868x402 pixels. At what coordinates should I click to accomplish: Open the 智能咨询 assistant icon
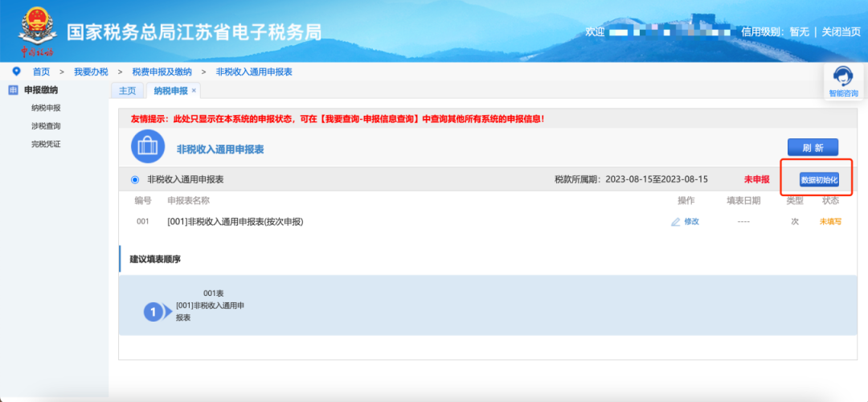843,76
